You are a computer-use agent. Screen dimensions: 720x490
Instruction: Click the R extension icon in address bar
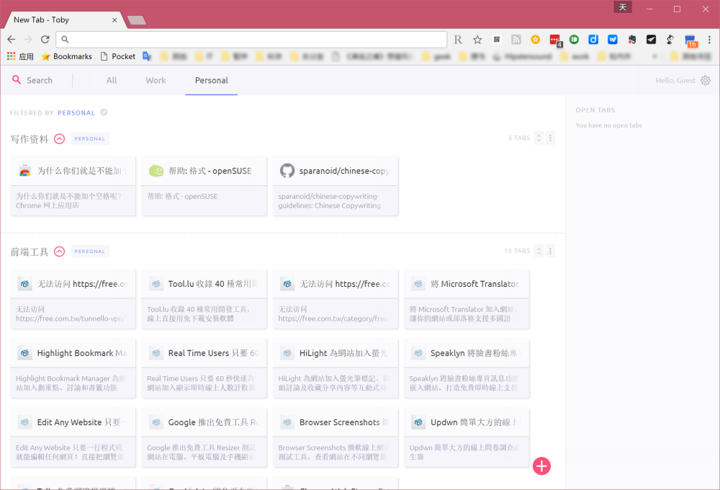point(458,40)
